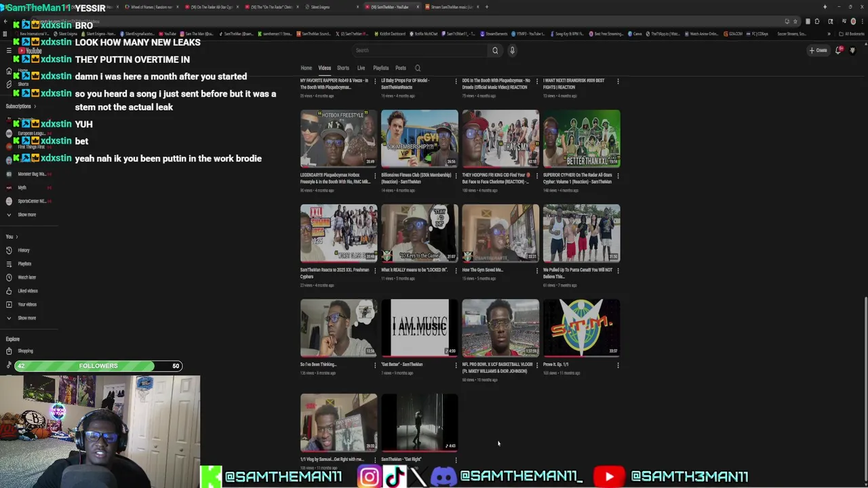The height and width of the screenshot is (488, 868).
Task: Expand Show more under the You section
Action: (26, 318)
